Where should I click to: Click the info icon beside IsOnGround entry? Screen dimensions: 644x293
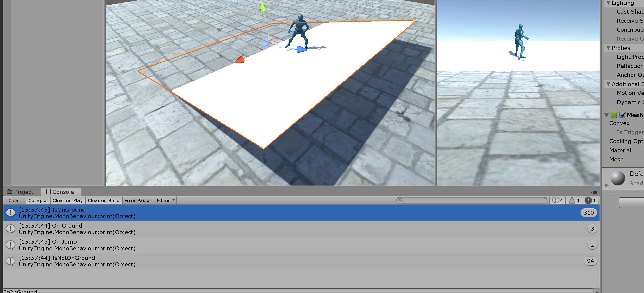(11, 212)
